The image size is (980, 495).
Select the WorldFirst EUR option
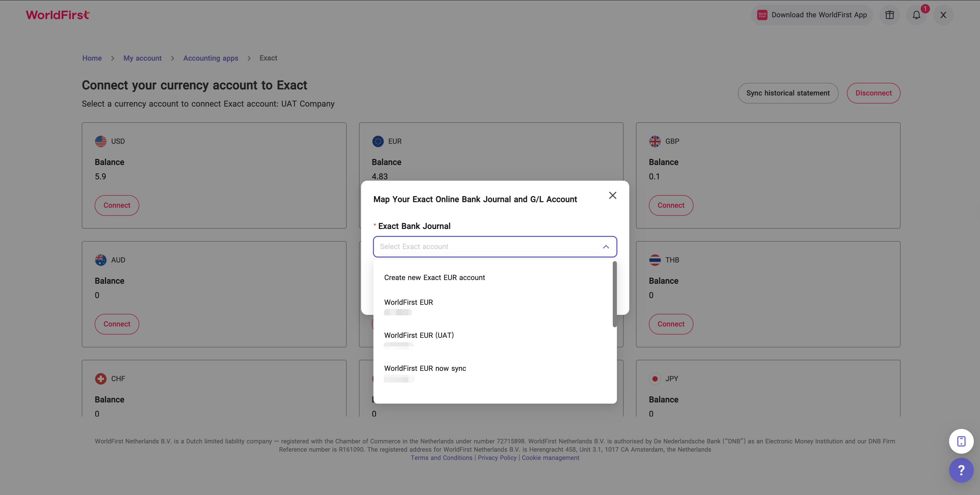click(408, 302)
